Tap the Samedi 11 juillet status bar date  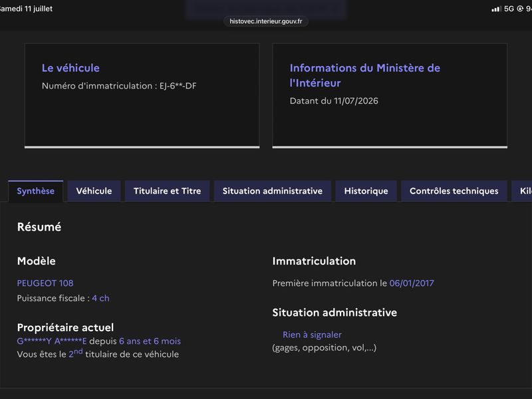coord(26,9)
